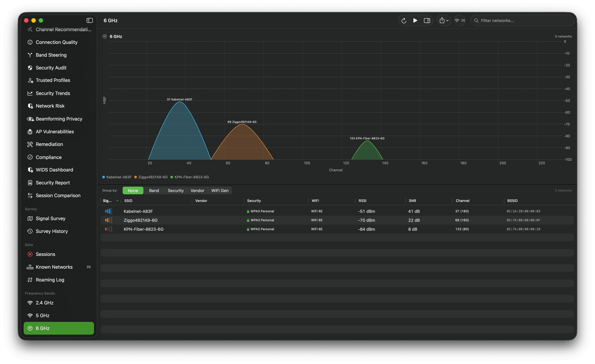Open Channel Recommendations in sidebar
The width and height of the screenshot is (595, 364).
59,29
